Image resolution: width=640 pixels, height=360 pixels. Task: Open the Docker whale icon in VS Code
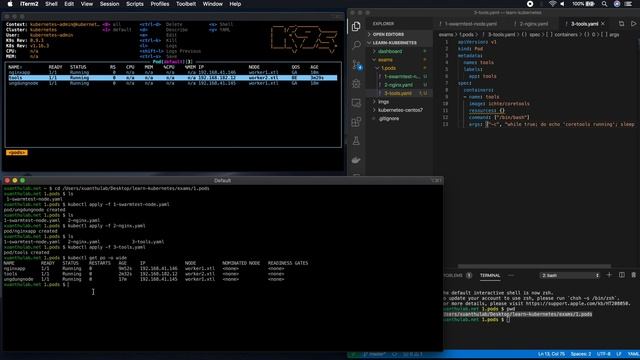[x=356, y=160]
